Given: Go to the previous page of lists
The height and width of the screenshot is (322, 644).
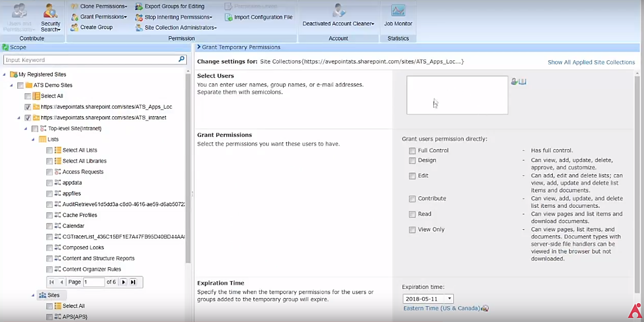Looking at the screenshot, I should [x=62, y=282].
